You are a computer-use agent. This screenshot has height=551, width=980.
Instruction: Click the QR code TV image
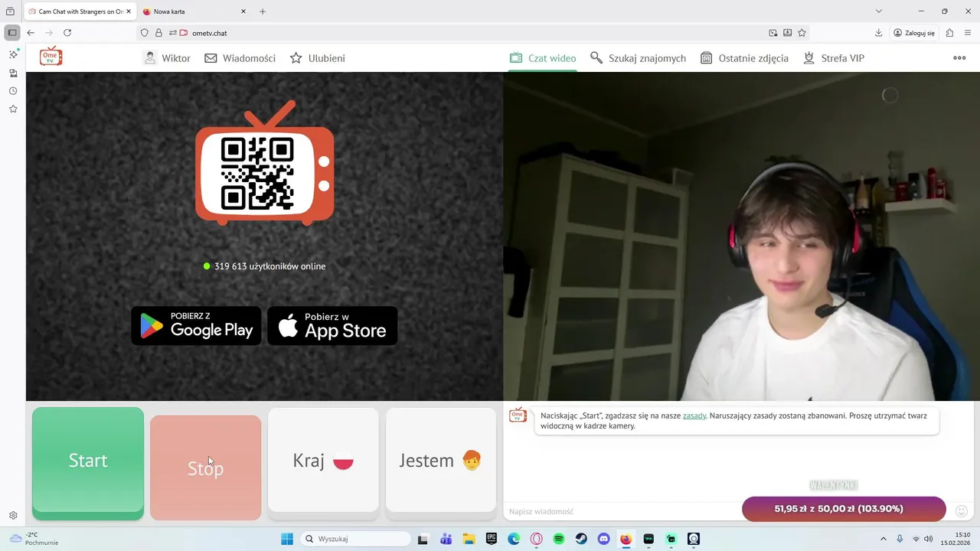[264, 163]
